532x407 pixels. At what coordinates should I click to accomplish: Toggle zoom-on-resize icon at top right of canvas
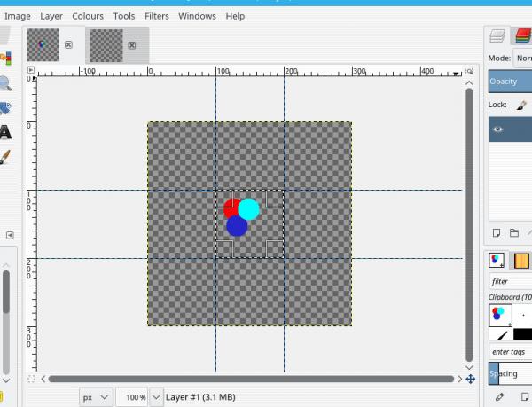[469, 71]
